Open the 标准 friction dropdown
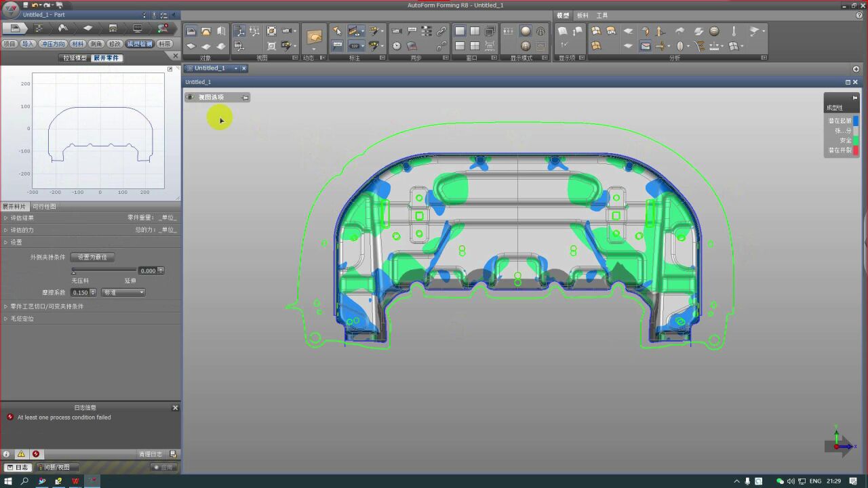The width and height of the screenshot is (868, 488). click(123, 293)
